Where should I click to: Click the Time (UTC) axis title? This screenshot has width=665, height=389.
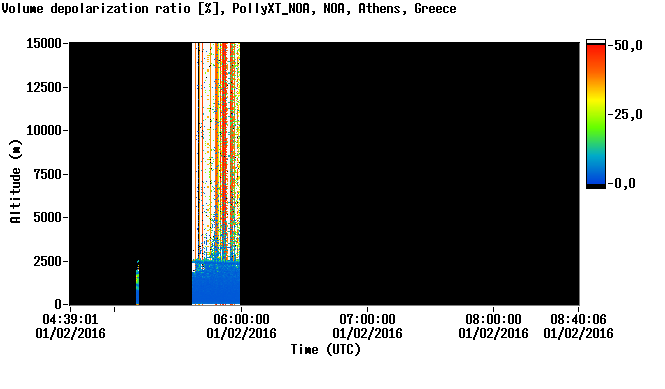pos(326,350)
